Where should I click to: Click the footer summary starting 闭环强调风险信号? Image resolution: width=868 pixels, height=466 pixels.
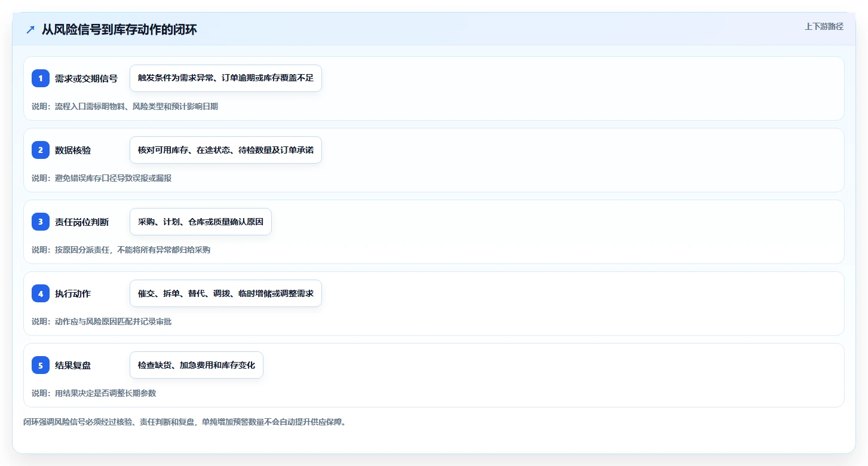coord(185,422)
